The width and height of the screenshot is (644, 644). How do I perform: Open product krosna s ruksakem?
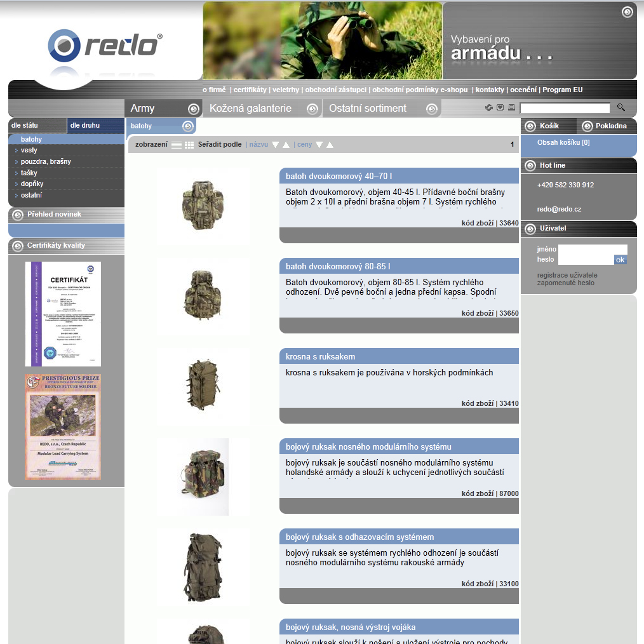(320, 356)
